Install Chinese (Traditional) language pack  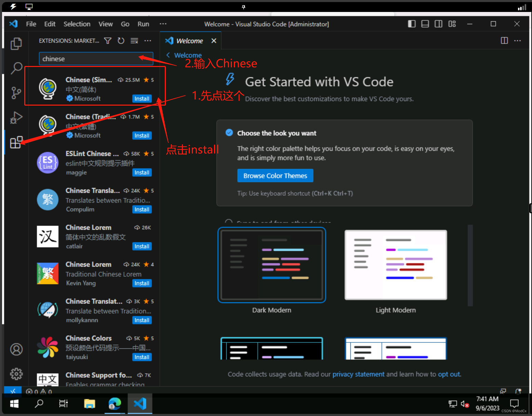pyautogui.click(x=142, y=136)
